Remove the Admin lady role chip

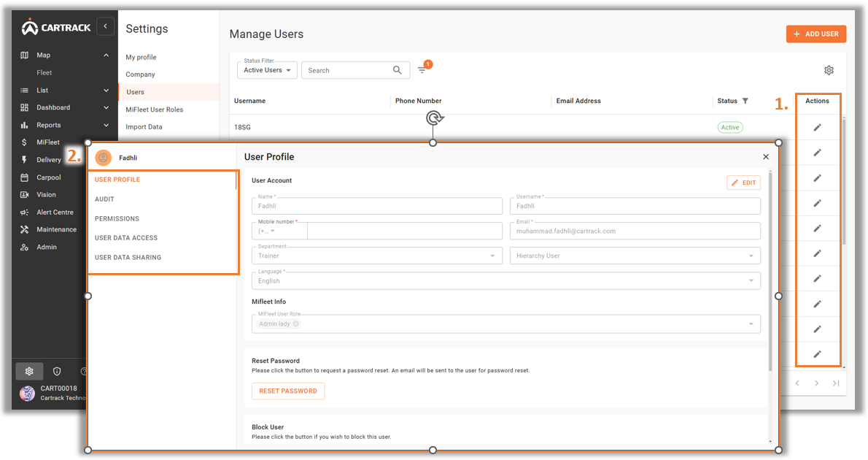[x=295, y=323]
